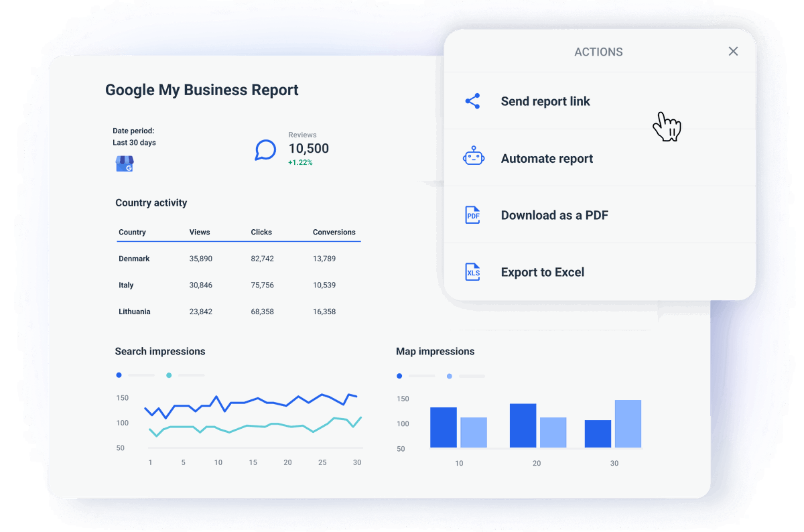Viewport: 804px width, 532px height.
Task: Click the XLS file icon
Action: point(472,272)
